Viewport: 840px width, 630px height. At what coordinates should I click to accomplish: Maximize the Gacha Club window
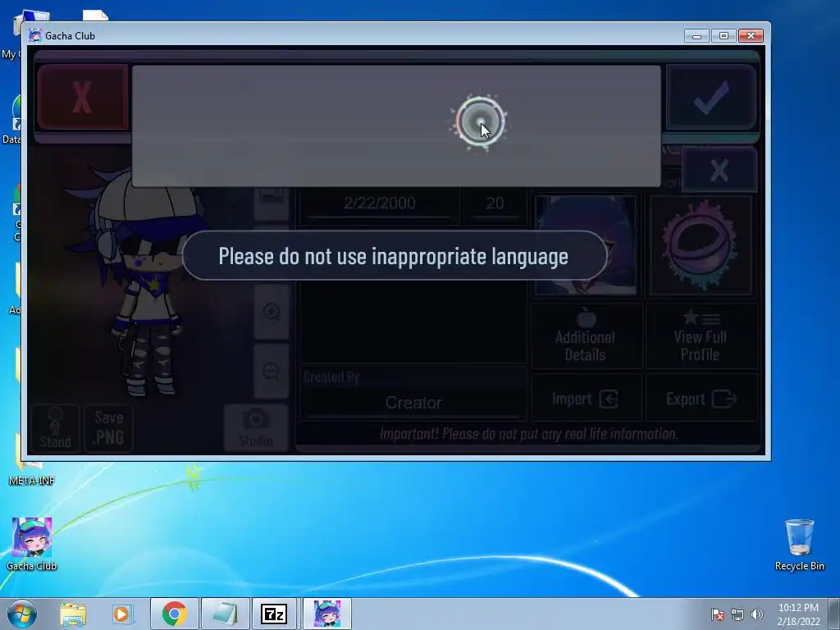click(724, 36)
